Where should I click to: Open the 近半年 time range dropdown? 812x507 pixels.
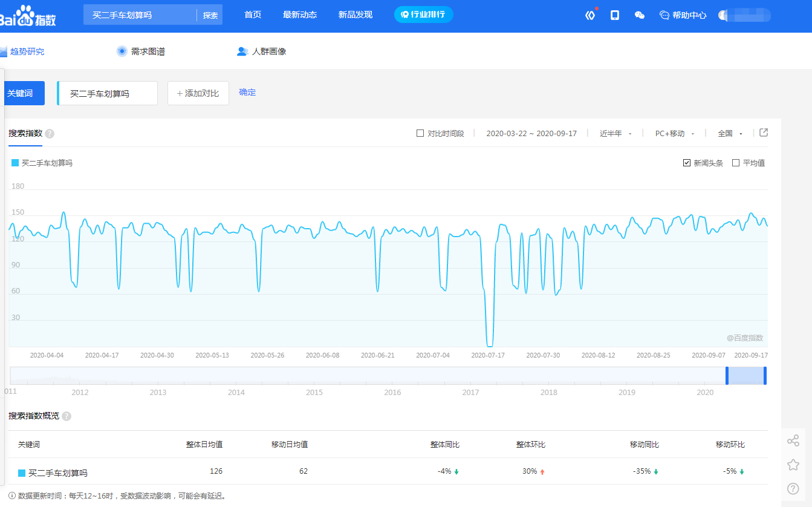point(615,134)
